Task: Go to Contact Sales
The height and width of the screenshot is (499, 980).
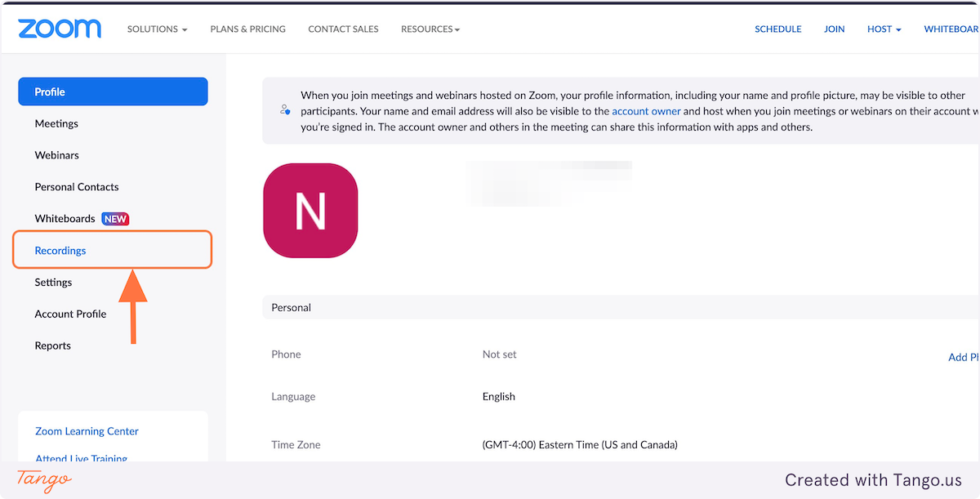Action: click(343, 29)
